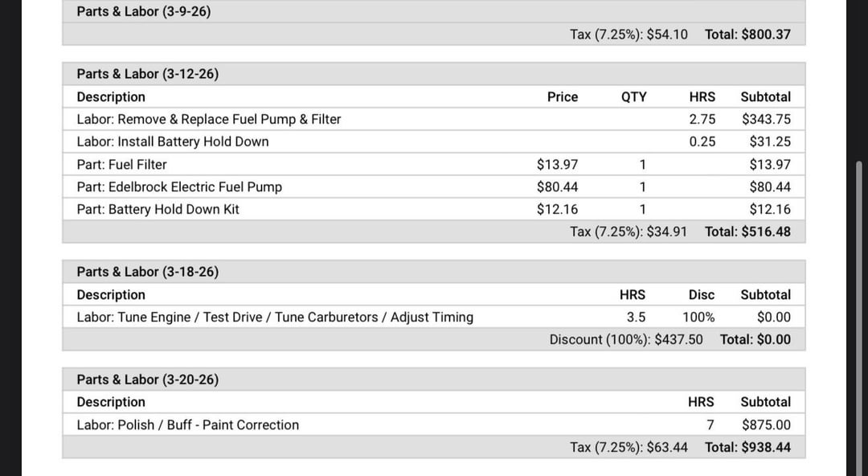Select the Polish / Buff - Paint Correction row

point(187,425)
